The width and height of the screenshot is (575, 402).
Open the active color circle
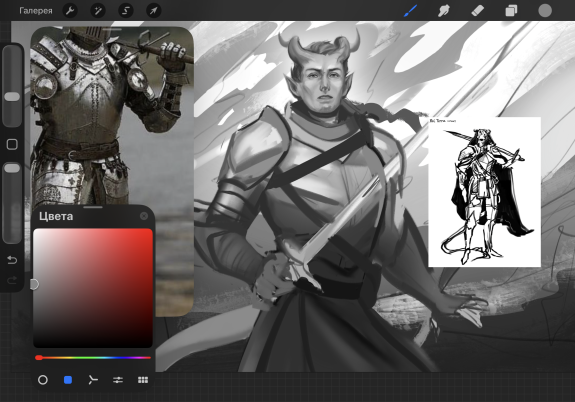(x=545, y=11)
